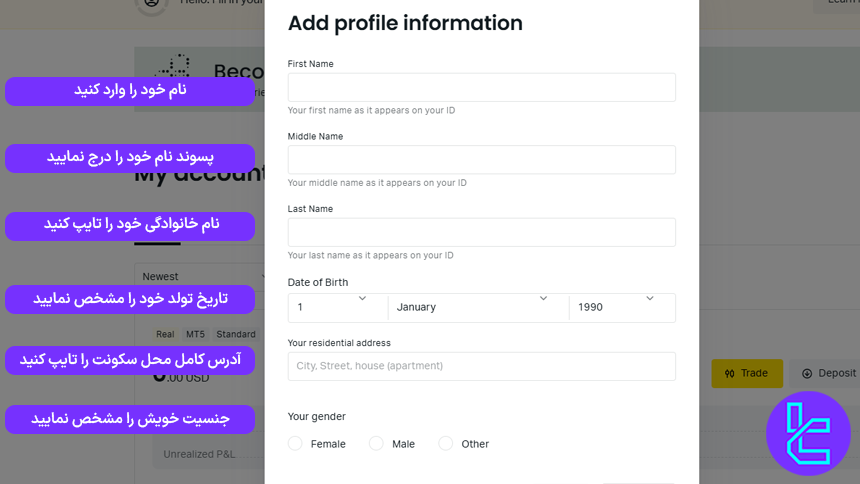This screenshot has height=484, width=860.
Task: Select the Female gender radio button
Action: (295, 443)
